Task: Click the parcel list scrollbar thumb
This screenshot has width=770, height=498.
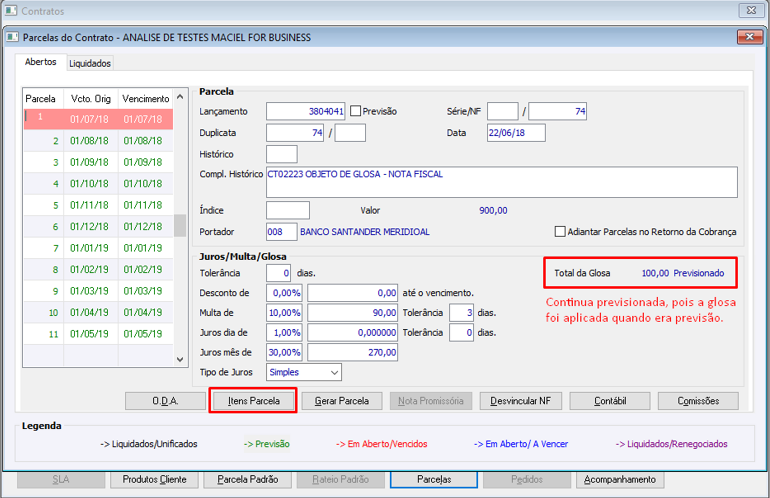Action: tap(180, 225)
